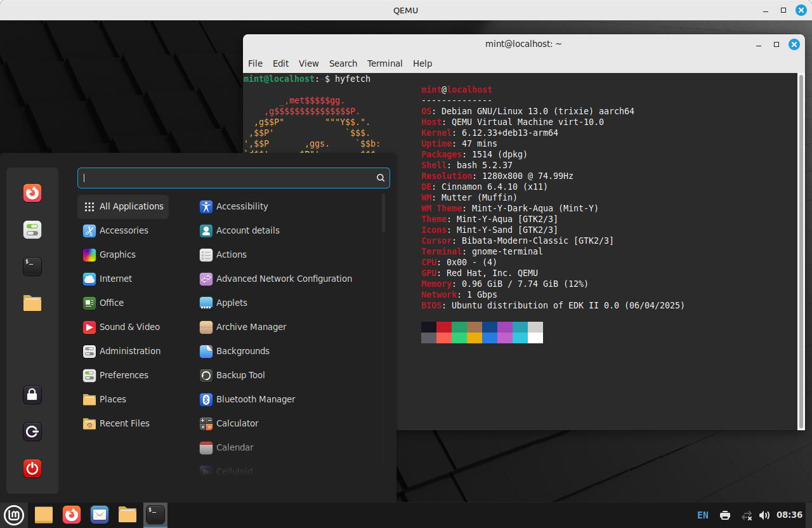Click the 'hyfetch' command in the terminal

(x=353, y=79)
